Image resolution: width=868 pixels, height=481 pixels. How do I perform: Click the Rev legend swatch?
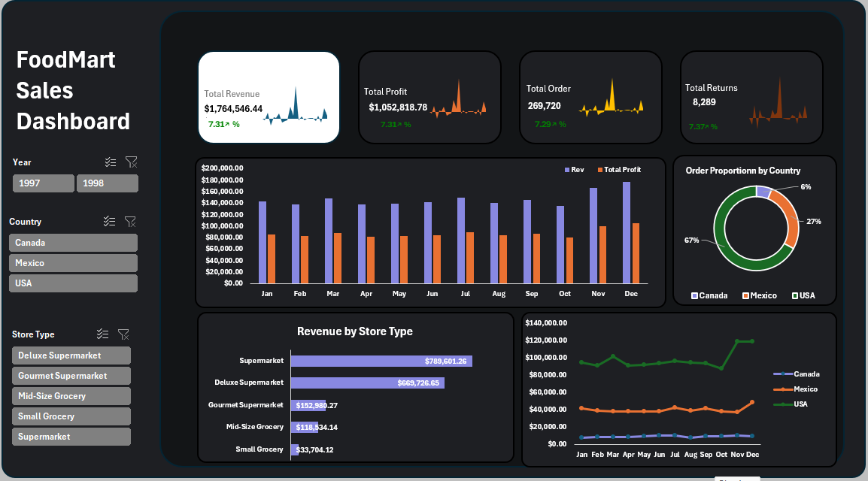[567, 170]
